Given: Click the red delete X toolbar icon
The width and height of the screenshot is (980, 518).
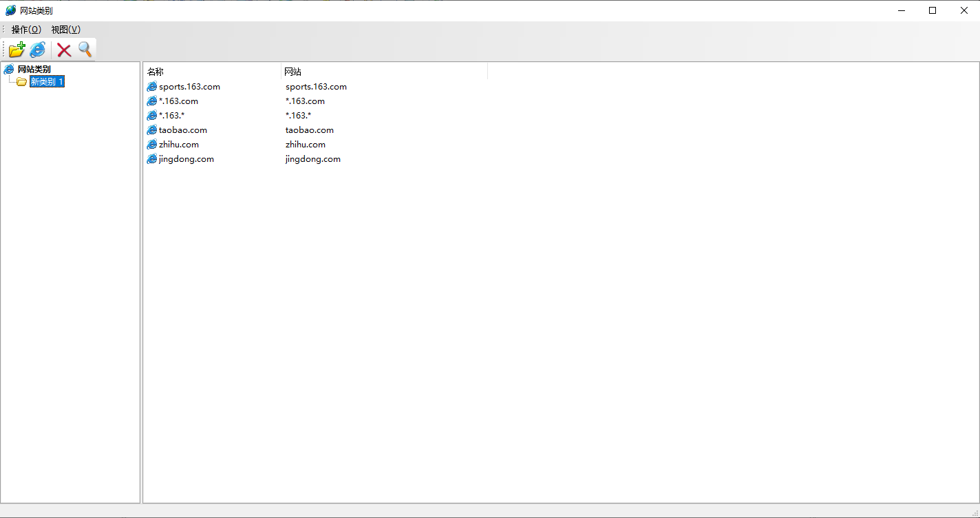Looking at the screenshot, I should tap(64, 50).
